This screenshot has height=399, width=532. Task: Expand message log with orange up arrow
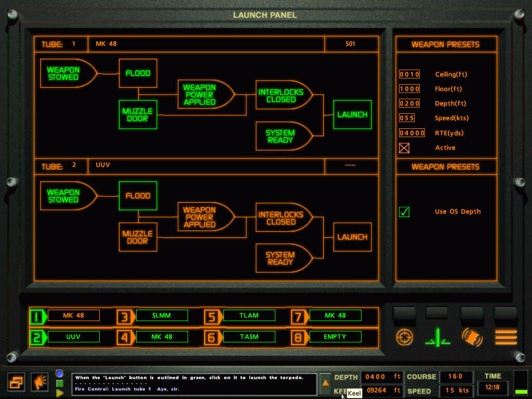(325, 383)
